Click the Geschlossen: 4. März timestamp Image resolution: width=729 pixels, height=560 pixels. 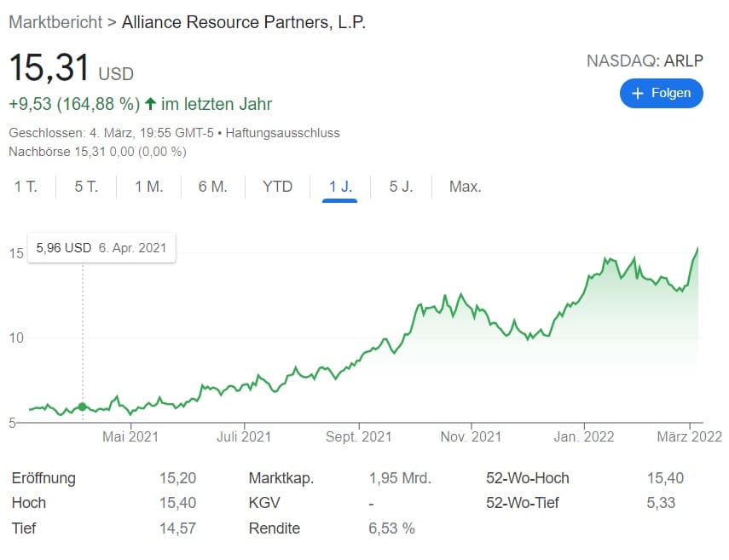tap(111, 133)
